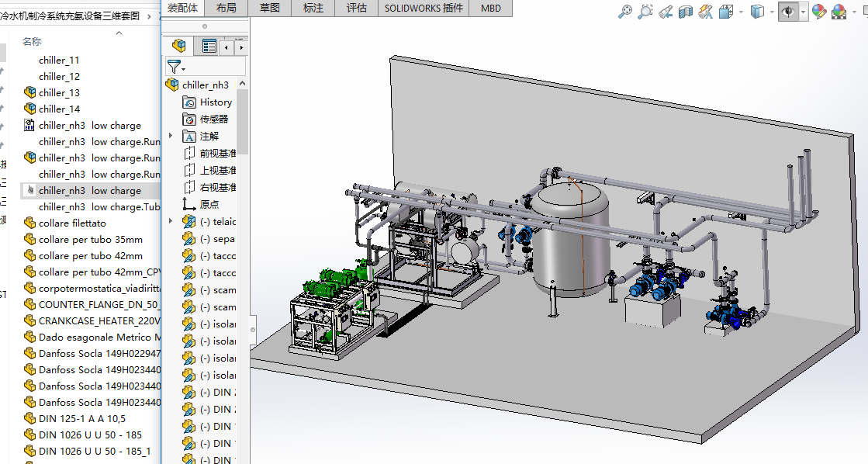Toggle the Hide/Show Items eye button
Screen dimensions: 868x464
(x=787, y=11)
